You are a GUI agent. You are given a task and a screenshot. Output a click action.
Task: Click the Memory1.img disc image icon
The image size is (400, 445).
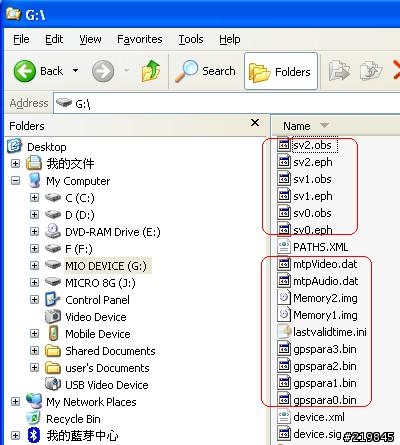click(x=284, y=315)
